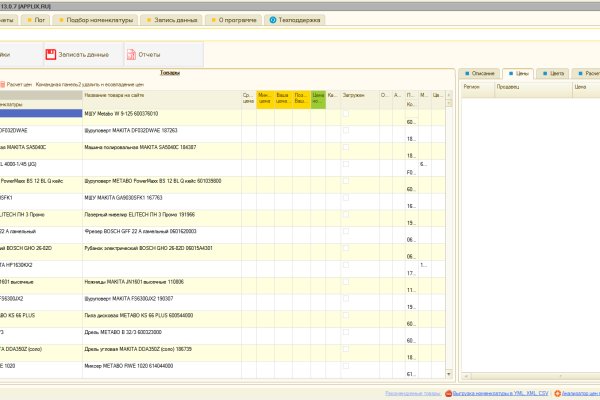The height and width of the screenshot is (400, 600).
Task: Toggle Загружен checkbox for Шуруповерт MAKITA DF032DWAE
Action: click(346, 131)
